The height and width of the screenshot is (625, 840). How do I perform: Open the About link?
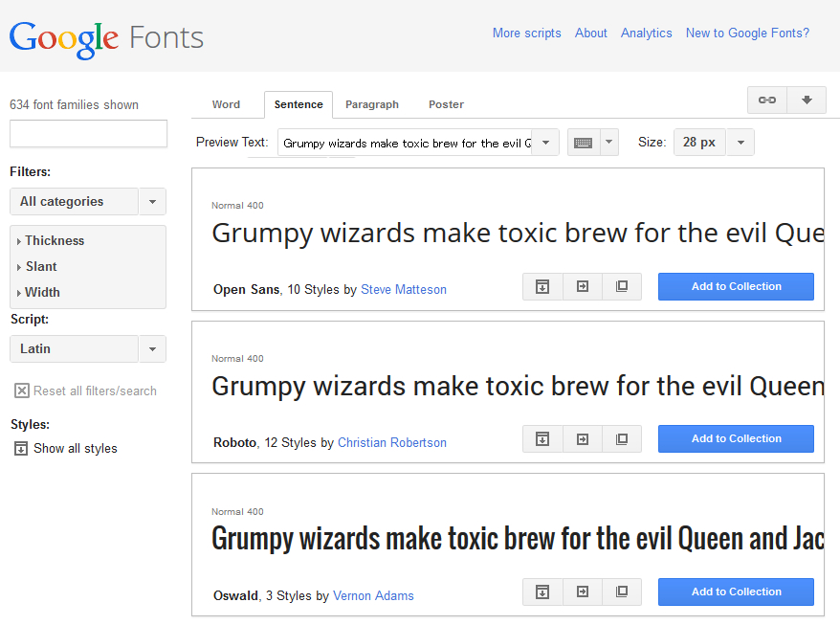591,33
